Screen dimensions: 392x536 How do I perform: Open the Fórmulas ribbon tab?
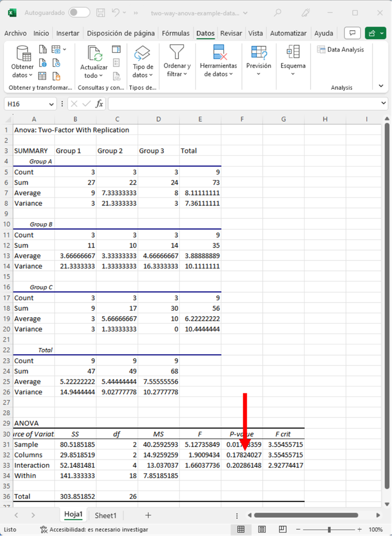[176, 33]
